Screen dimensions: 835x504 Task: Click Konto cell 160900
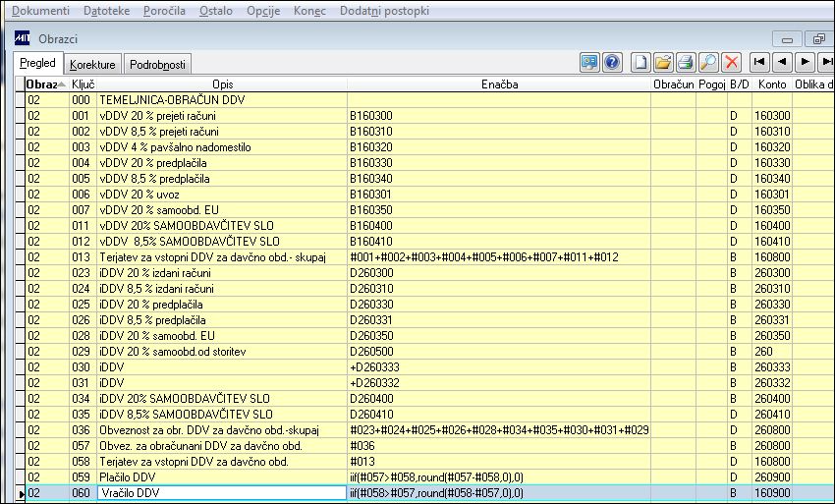click(x=772, y=493)
